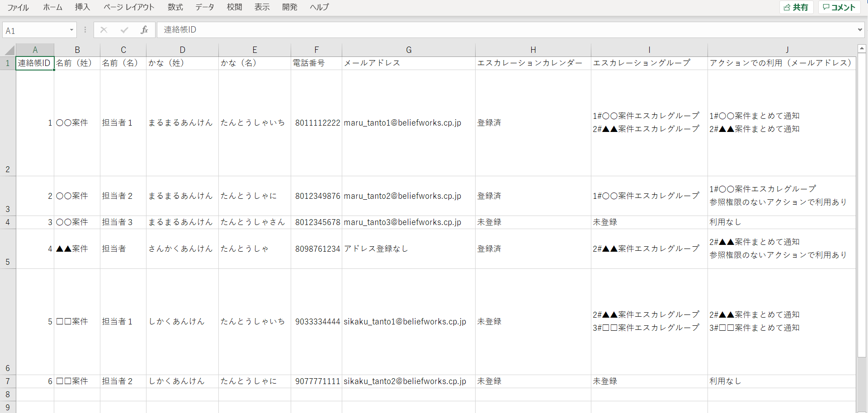This screenshot has width=868, height=413.
Task: Switch to the 開発 ribbon tab
Action: point(290,7)
